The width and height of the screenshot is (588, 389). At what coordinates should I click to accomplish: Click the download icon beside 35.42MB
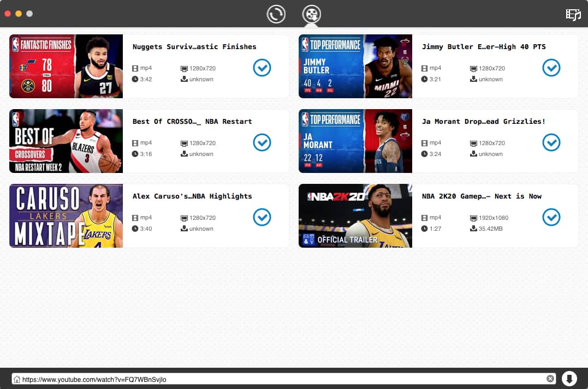pos(474,228)
